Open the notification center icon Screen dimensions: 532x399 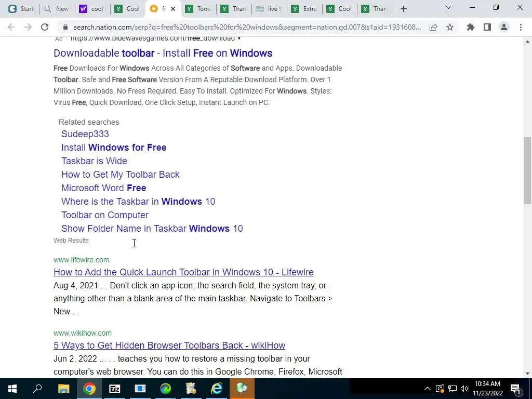(515, 389)
